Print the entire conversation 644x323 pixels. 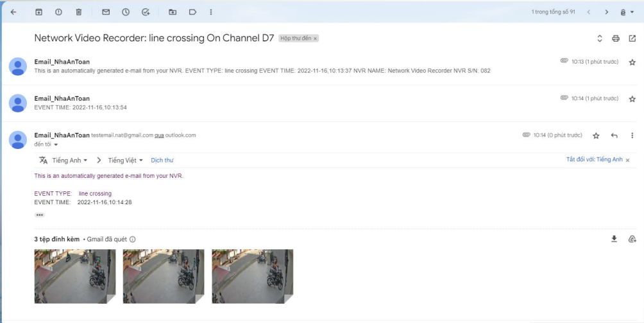(616, 39)
